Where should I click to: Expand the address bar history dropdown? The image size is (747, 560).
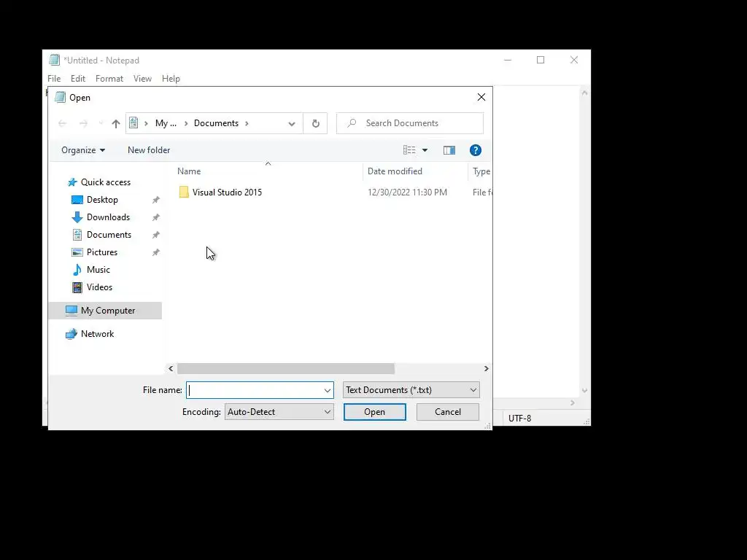[x=292, y=124]
